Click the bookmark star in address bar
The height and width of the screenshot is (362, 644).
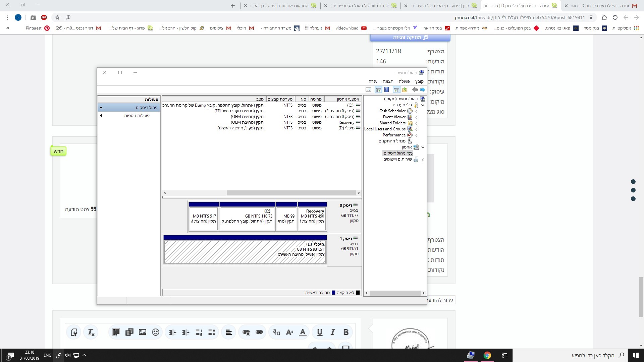[57, 17]
